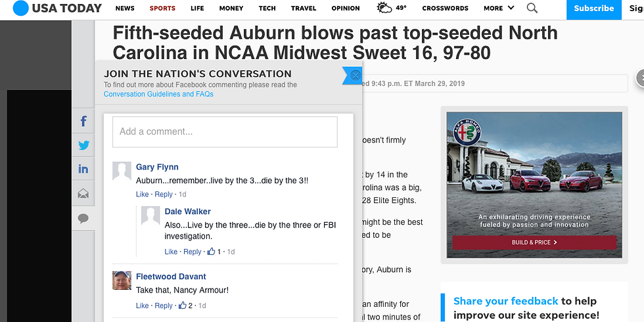Click USA TODAY logo home
The image size is (644, 322).
57,8
